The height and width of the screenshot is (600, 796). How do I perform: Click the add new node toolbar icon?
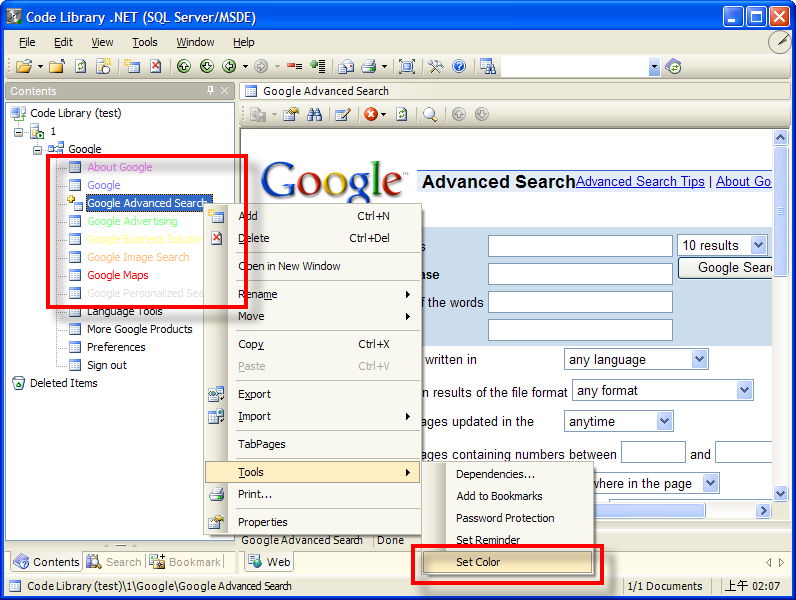(132, 66)
